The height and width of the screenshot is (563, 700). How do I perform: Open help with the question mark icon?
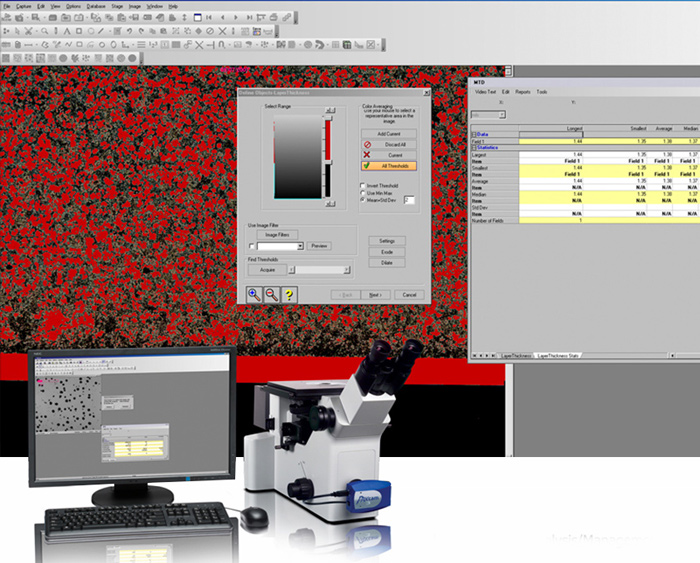pyautogui.click(x=289, y=294)
